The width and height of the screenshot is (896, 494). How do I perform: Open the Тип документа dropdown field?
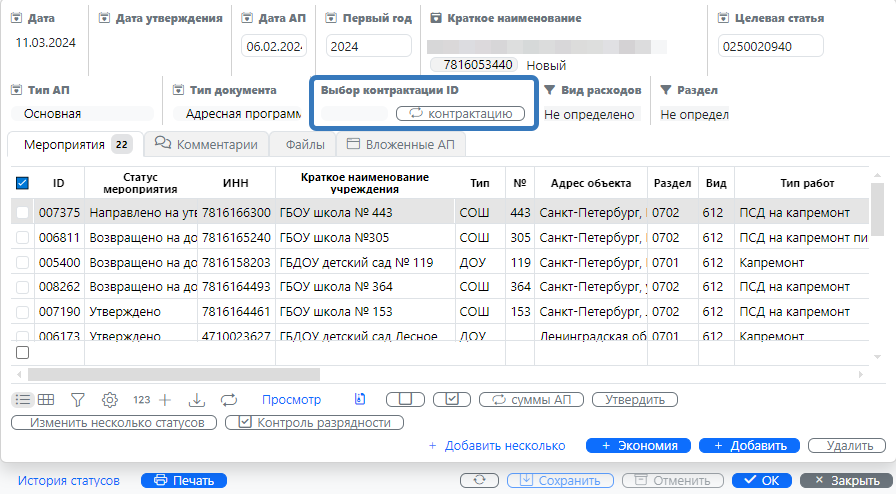(236, 115)
